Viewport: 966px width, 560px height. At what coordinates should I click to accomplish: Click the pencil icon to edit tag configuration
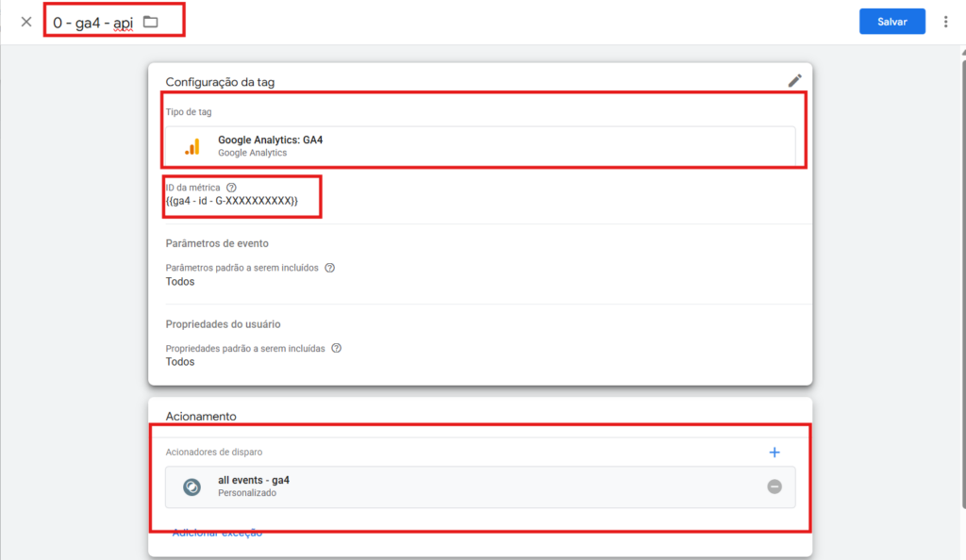(x=794, y=81)
